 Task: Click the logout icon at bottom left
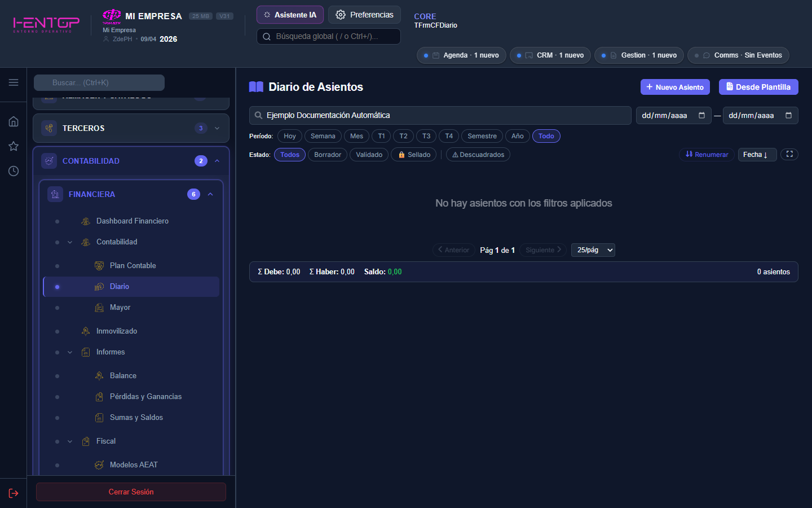[x=14, y=493]
